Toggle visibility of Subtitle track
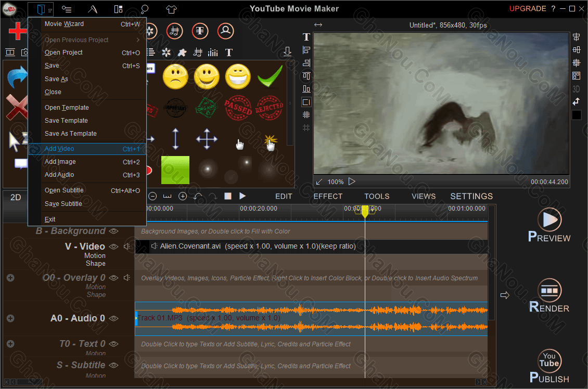This screenshot has width=588, height=389. [113, 365]
